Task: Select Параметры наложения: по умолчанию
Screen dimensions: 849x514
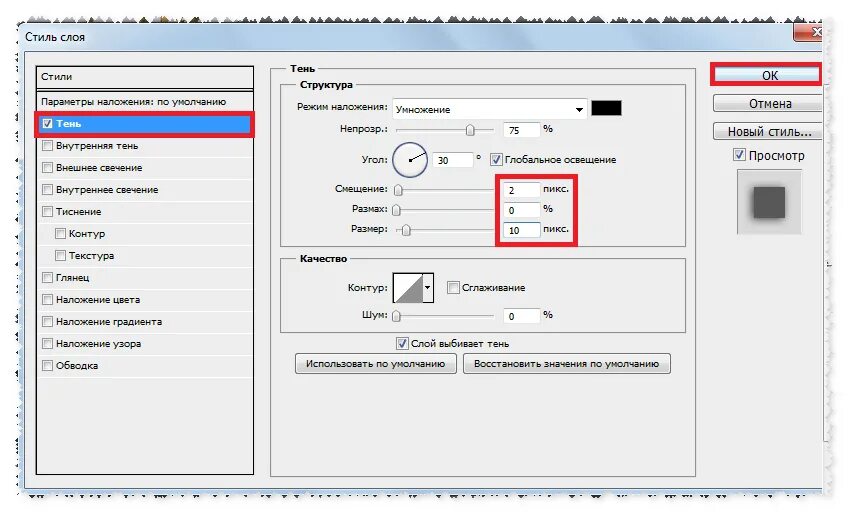Action: (x=145, y=102)
